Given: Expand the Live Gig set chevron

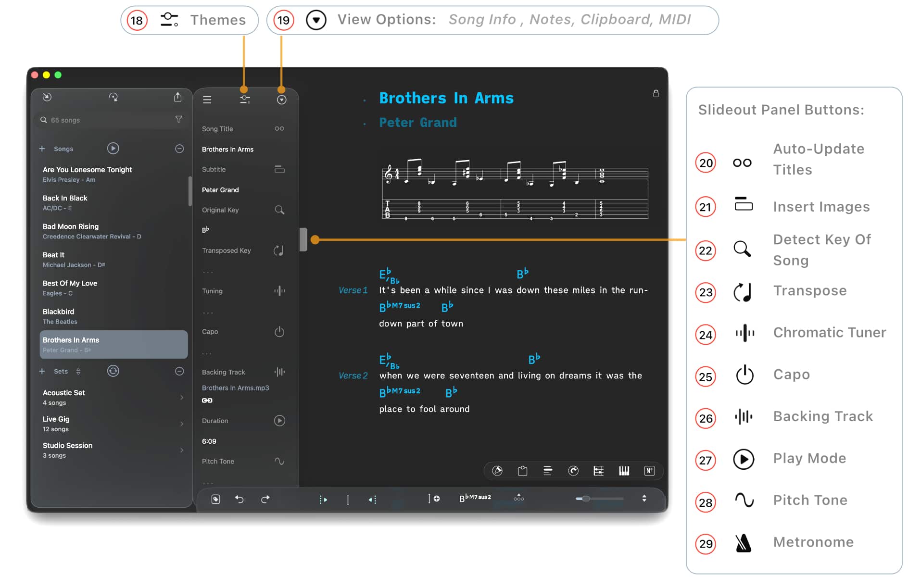Looking at the screenshot, I should pos(182,424).
